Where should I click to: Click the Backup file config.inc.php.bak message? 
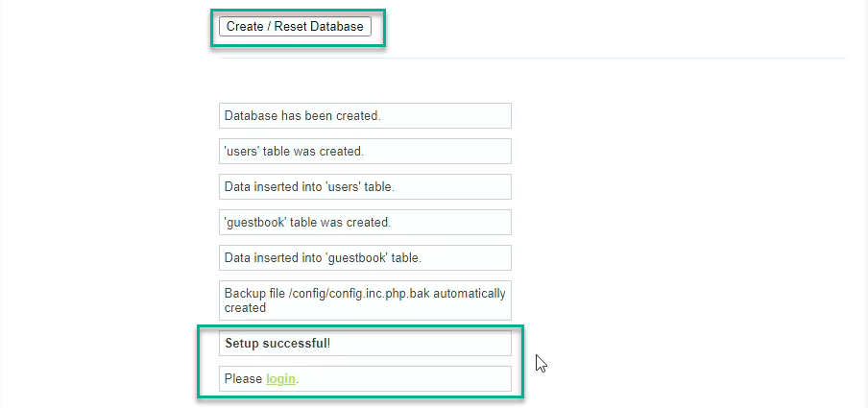[x=366, y=300]
